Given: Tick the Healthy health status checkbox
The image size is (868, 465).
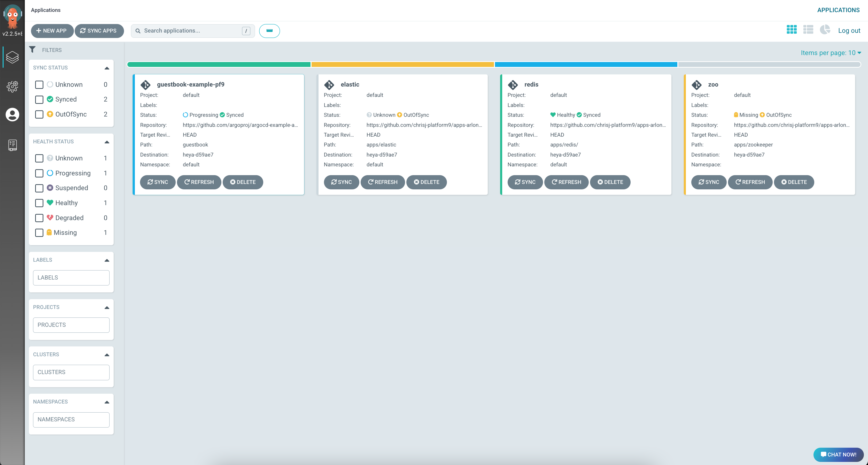Looking at the screenshot, I should 39,203.
